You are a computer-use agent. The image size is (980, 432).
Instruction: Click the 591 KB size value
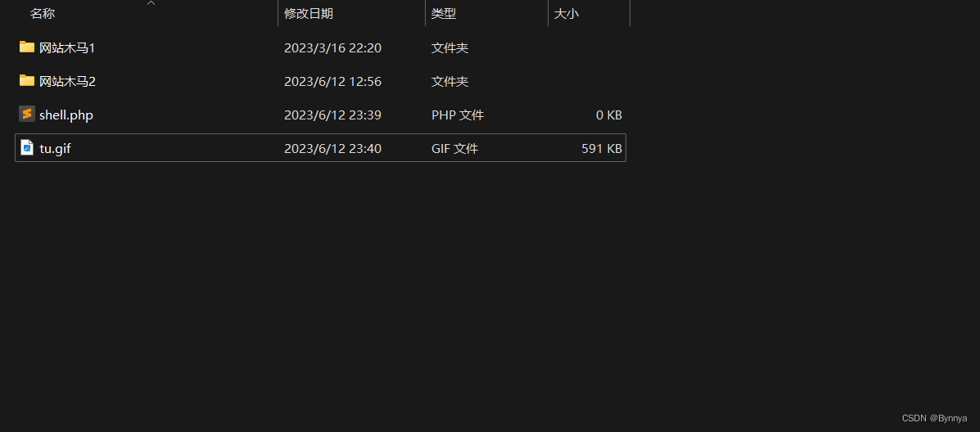tap(601, 149)
